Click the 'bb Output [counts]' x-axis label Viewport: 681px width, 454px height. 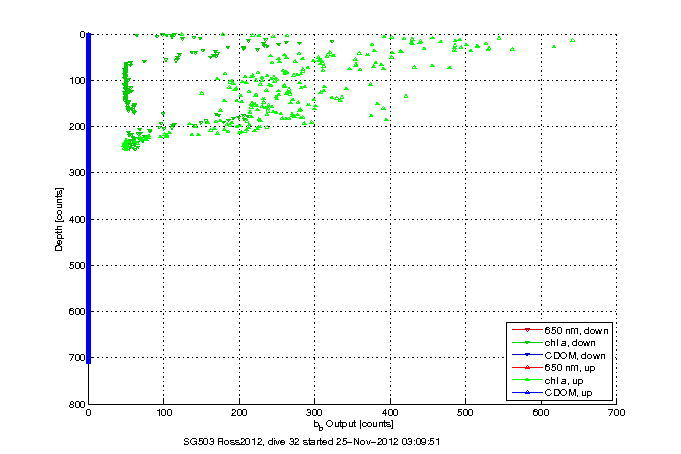point(354,424)
